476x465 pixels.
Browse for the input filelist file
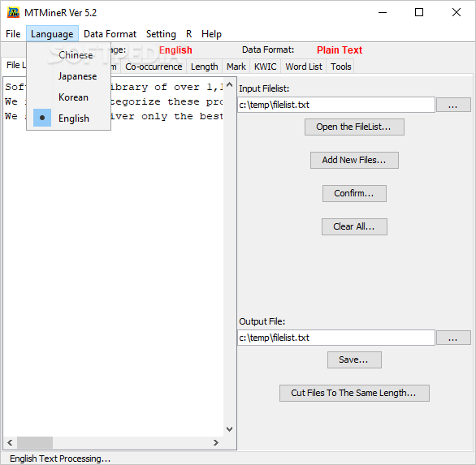click(453, 105)
